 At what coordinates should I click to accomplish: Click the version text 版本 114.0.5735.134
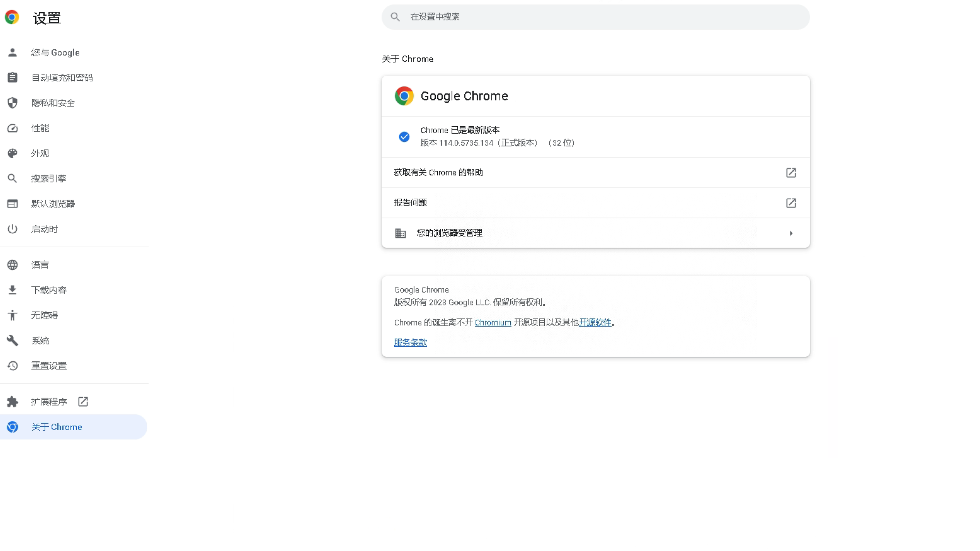[x=456, y=143]
